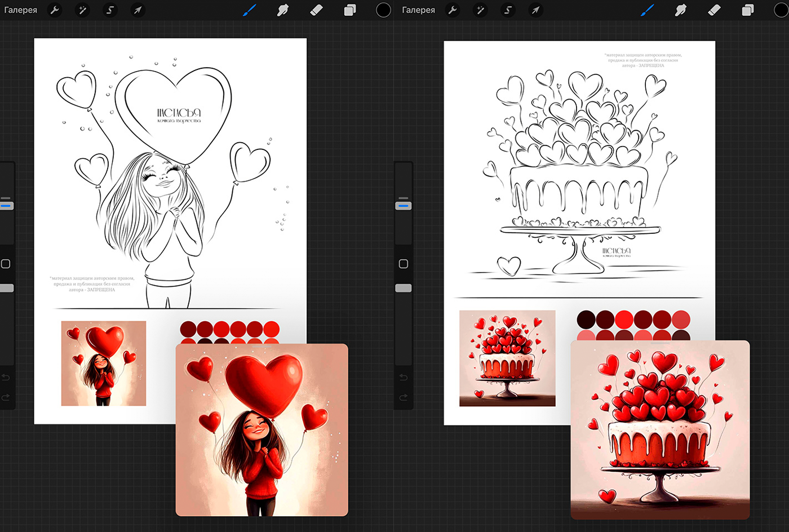Open Adjustments menu in right cake window

(x=480, y=10)
